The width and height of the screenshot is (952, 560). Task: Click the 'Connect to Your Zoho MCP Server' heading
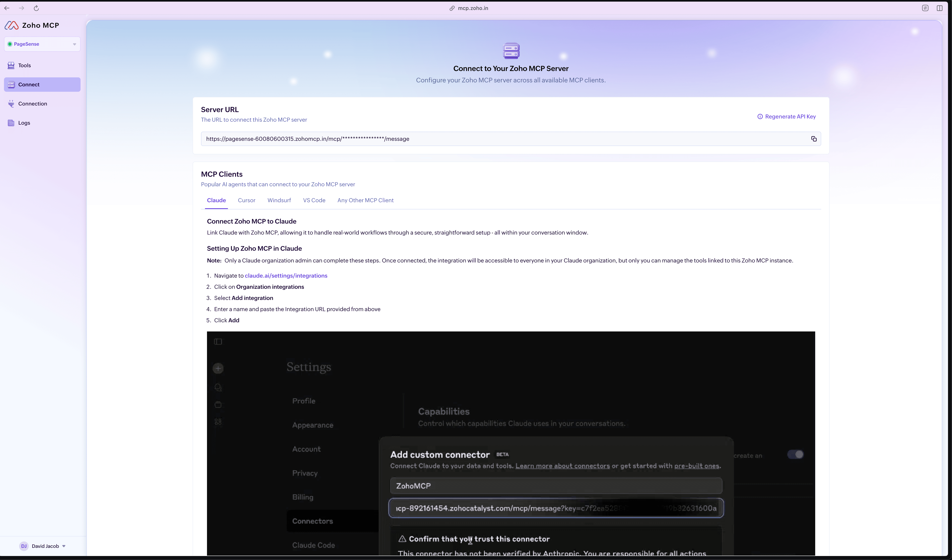point(511,68)
